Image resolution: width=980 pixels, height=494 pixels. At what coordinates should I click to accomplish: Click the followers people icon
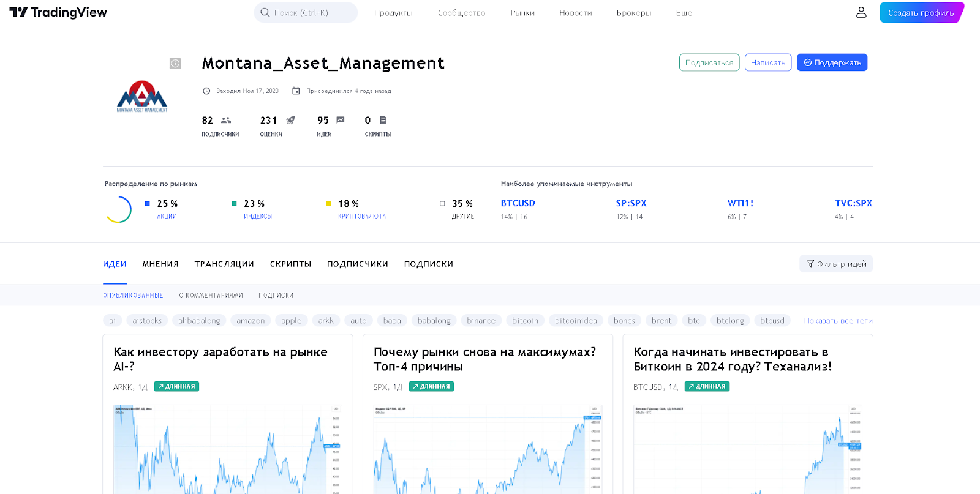[x=226, y=121]
